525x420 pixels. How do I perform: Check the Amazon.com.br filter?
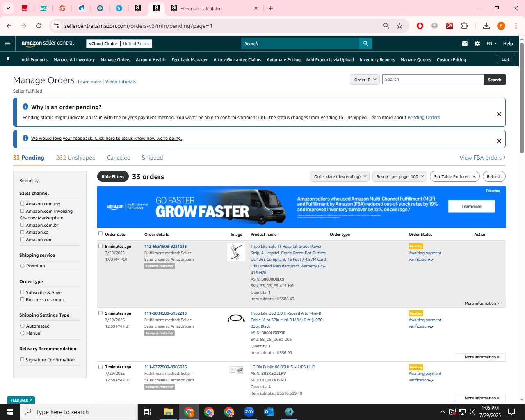22,225
